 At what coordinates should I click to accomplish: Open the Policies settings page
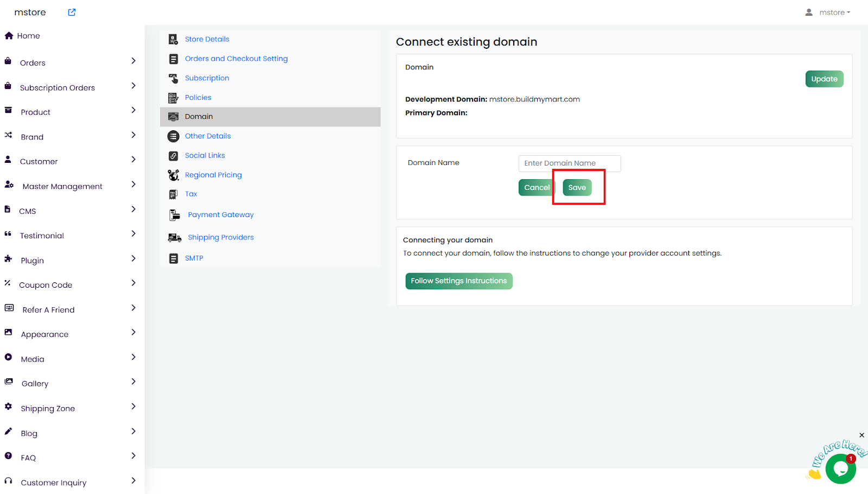tap(198, 98)
